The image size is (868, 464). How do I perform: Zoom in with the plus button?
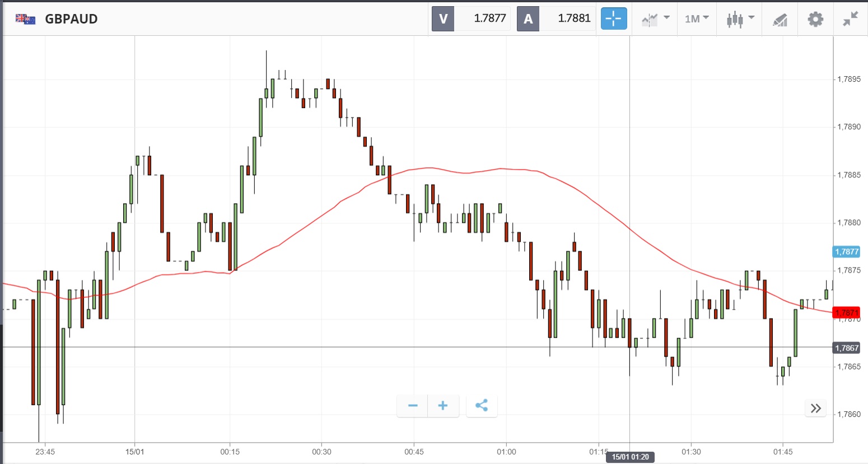pyautogui.click(x=443, y=406)
